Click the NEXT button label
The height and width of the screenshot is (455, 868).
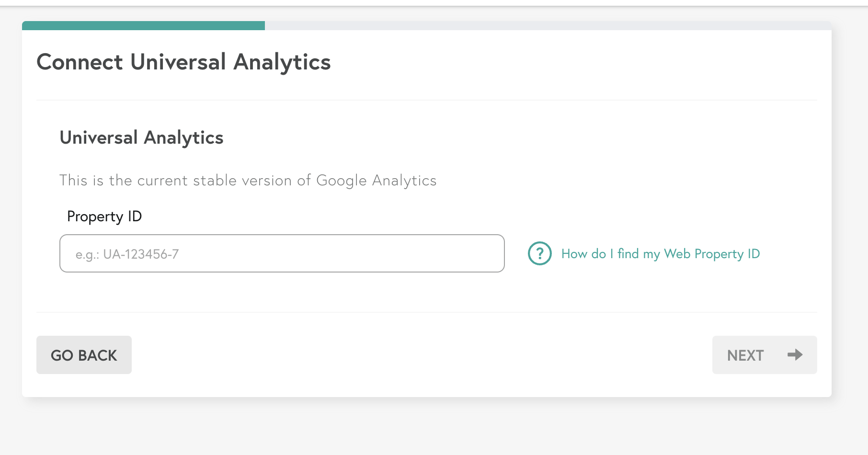(745, 355)
